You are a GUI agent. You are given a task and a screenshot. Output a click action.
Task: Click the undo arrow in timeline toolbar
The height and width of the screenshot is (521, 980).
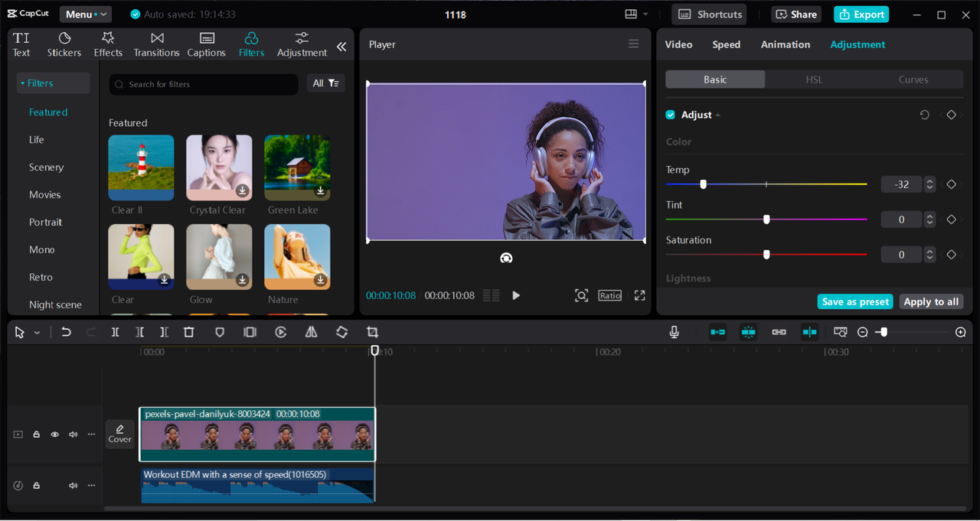[x=66, y=332]
